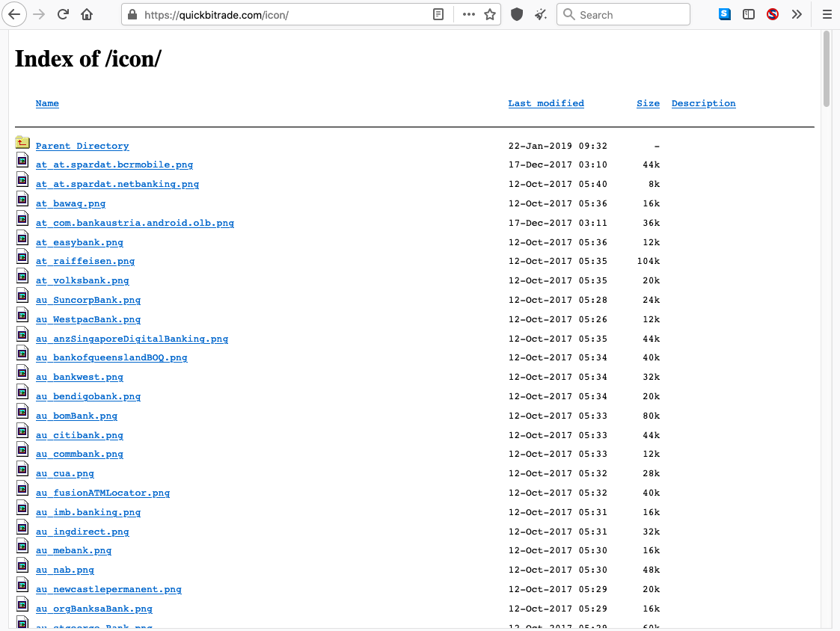The image size is (840, 631).
Task: Click the image icon for au_cua.png
Action: (x=22, y=470)
